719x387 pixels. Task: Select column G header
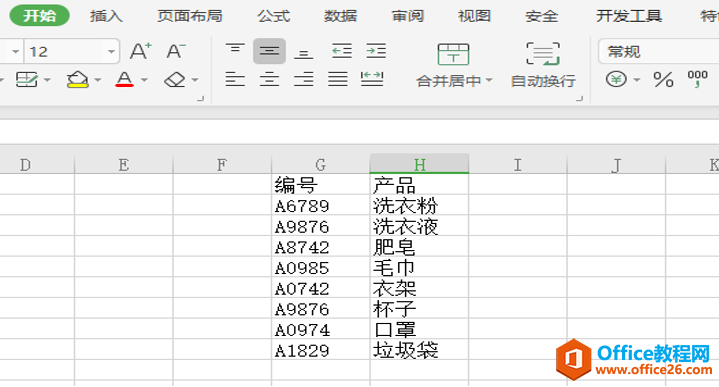point(321,164)
